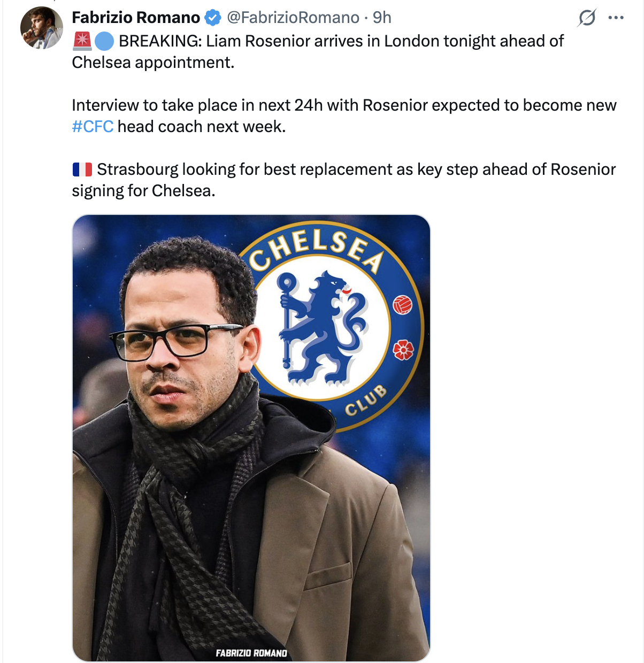Viewport: 644px width, 663px height.
Task: Click the French flag emoji
Action: (x=82, y=169)
